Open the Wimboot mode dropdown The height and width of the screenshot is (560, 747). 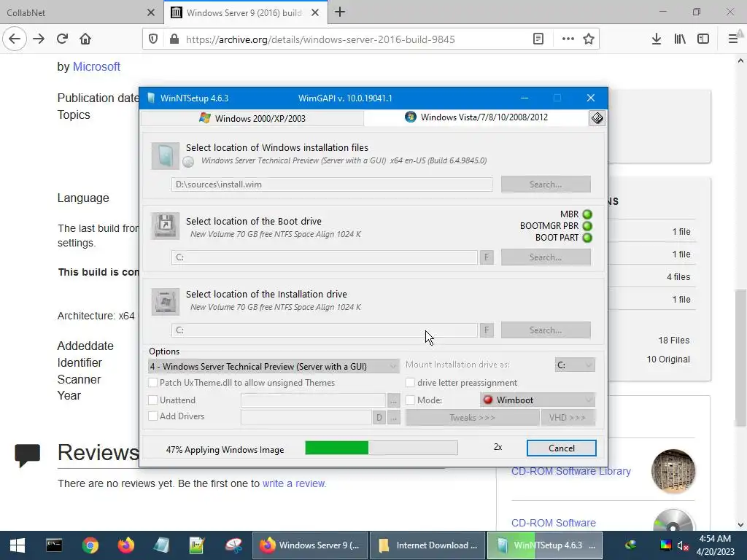point(538,400)
